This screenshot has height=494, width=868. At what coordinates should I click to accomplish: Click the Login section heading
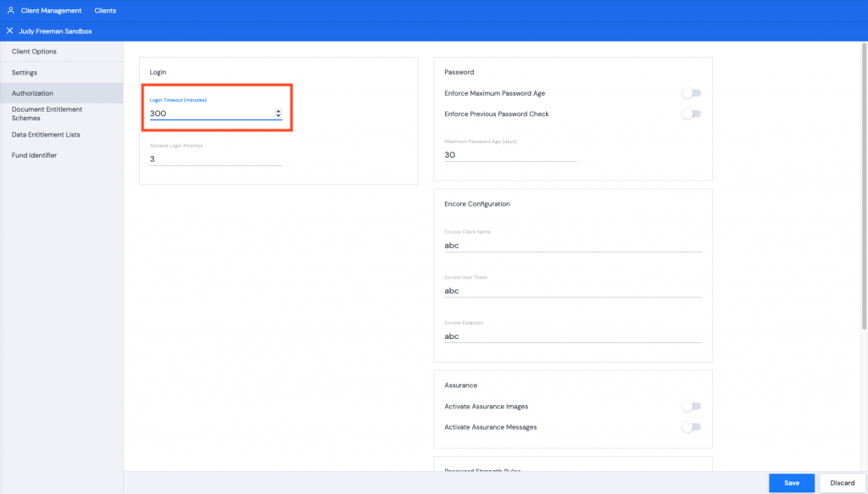(x=158, y=72)
